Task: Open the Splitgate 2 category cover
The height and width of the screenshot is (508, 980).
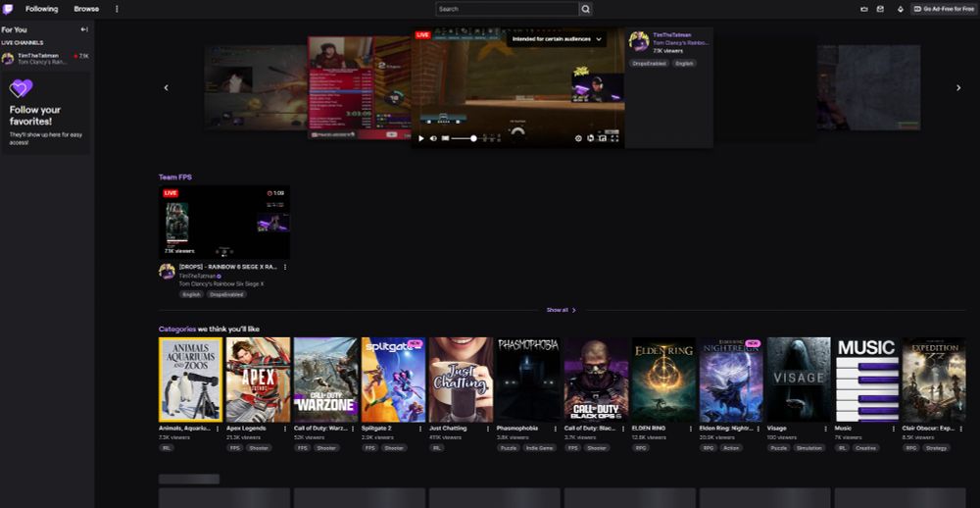Action: point(393,380)
